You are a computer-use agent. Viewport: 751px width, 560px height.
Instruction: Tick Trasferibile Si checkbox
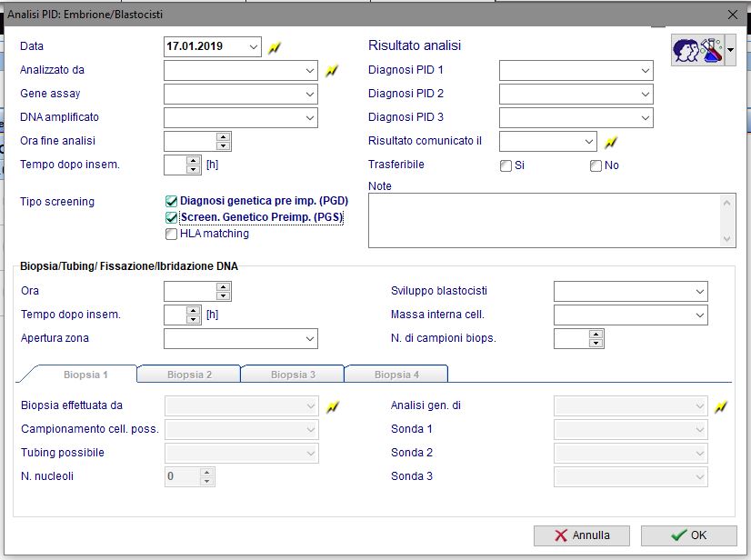point(506,165)
